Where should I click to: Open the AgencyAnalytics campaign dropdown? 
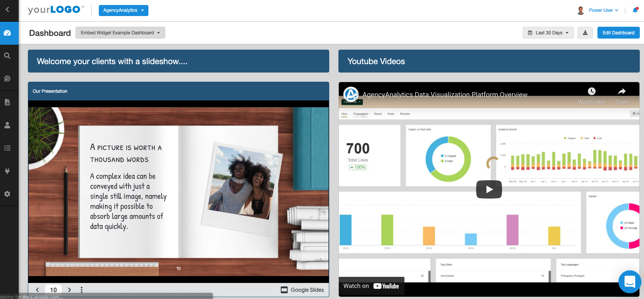click(x=124, y=10)
